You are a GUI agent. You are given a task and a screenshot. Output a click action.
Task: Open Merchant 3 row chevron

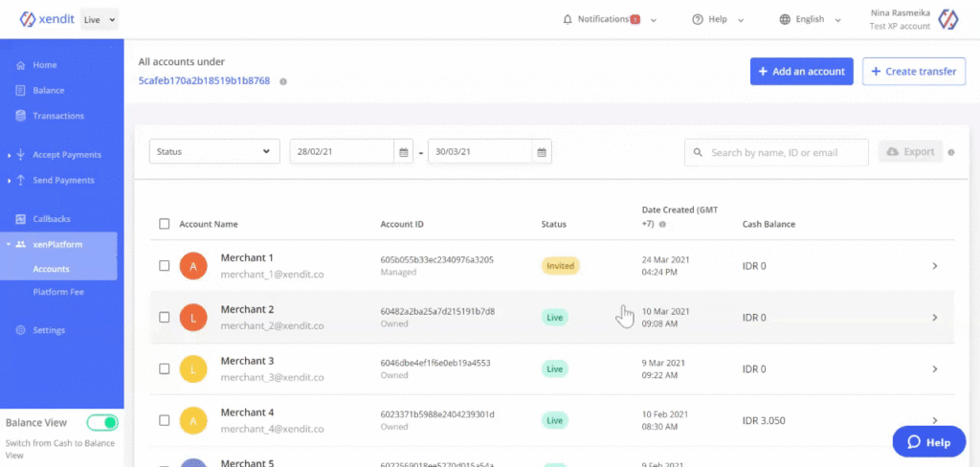click(x=935, y=368)
